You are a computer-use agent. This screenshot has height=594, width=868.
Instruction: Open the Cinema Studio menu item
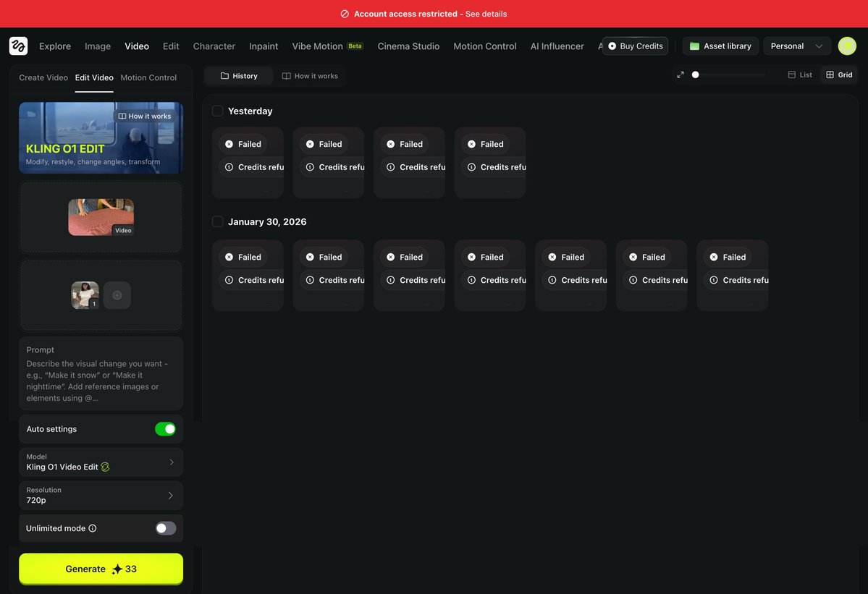point(408,46)
